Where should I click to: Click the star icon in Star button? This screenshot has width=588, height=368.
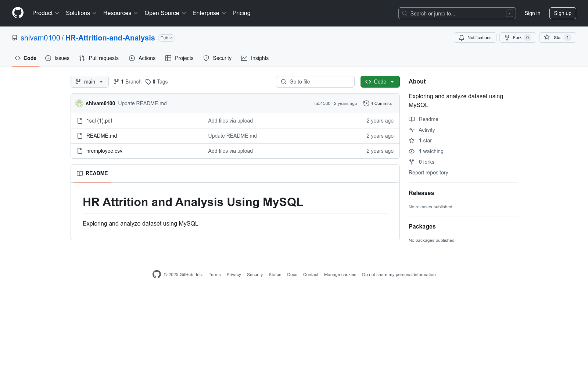[x=547, y=38]
